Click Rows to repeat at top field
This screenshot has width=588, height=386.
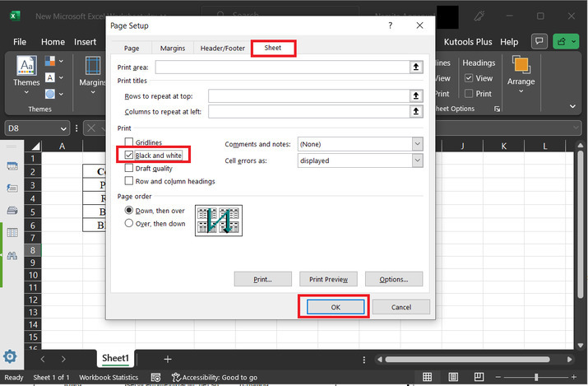pos(309,96)
